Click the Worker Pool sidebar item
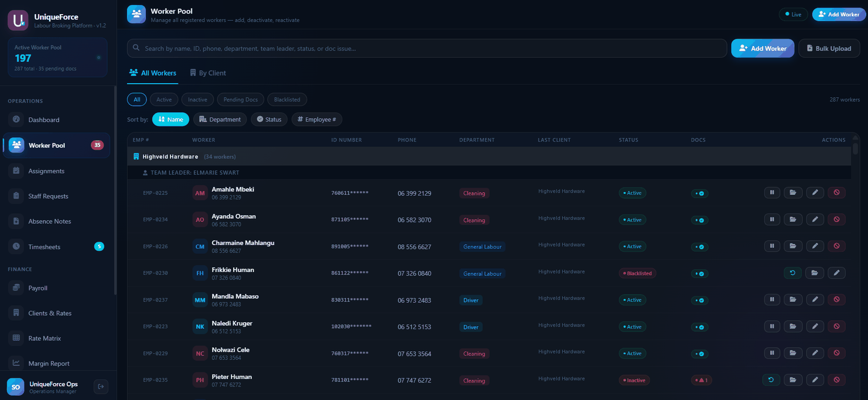 point(56,145)
